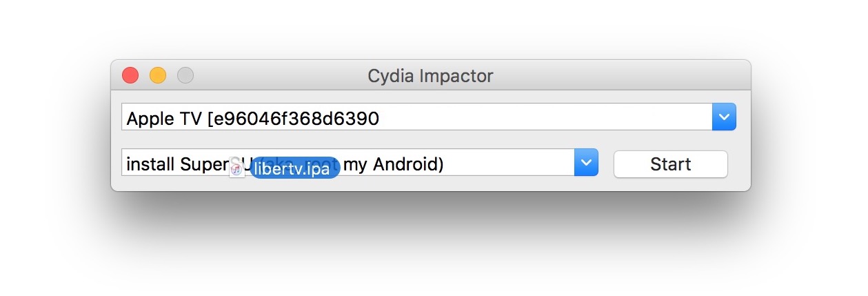
Task: Click the device ID e96046f368d6390 text
Action: [x=293, y=119]
